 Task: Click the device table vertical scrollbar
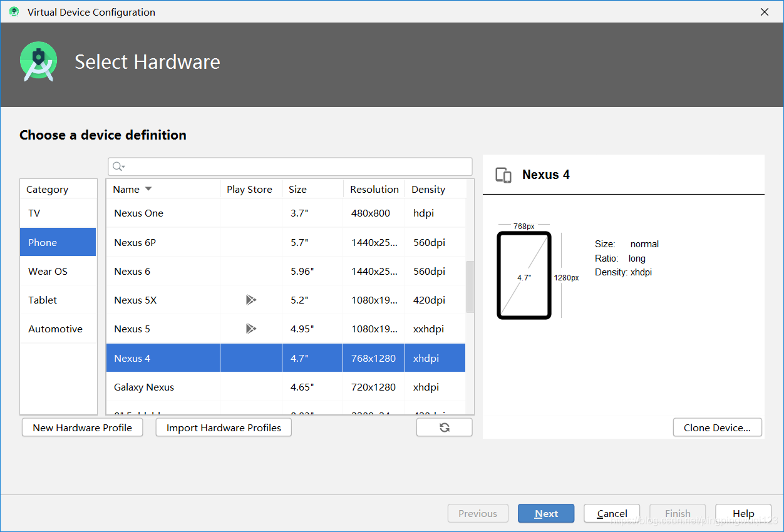click(470, 287)
